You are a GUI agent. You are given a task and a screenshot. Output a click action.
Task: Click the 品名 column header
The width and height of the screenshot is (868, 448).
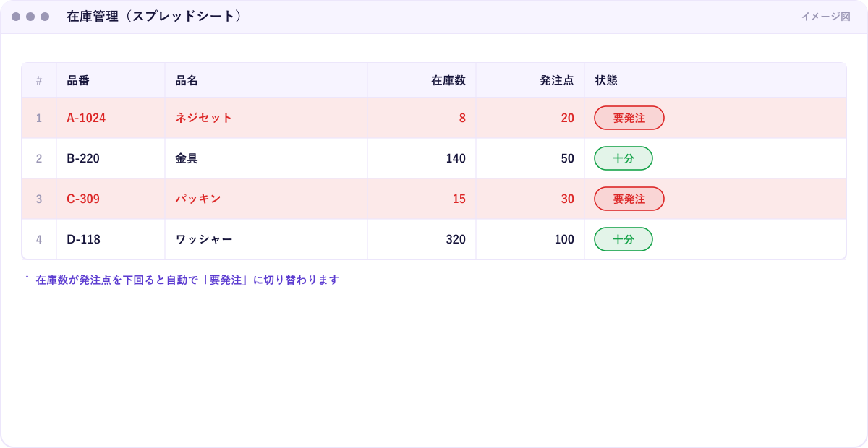[266, 80]
